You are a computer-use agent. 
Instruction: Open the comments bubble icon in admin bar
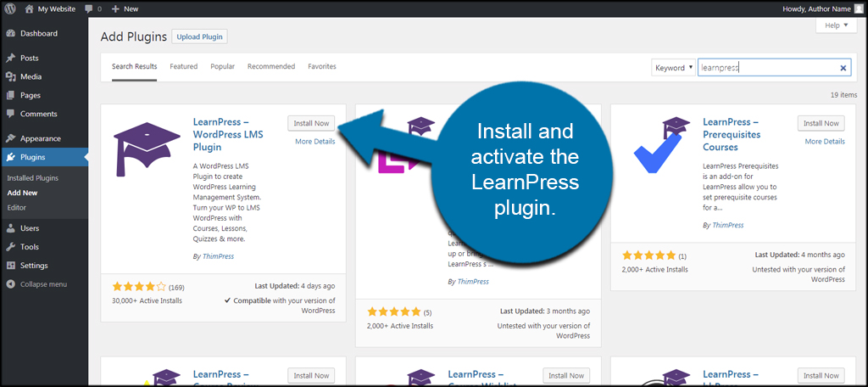[x=89, y=8]
